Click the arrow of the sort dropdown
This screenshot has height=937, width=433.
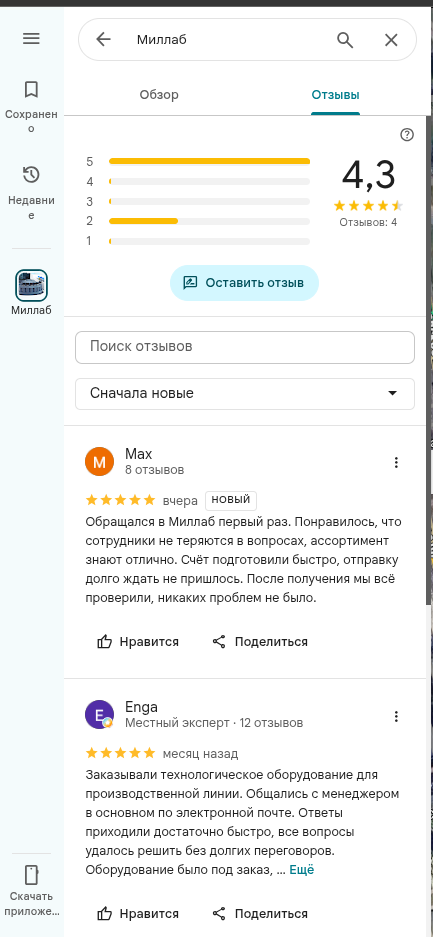point(392,393)
